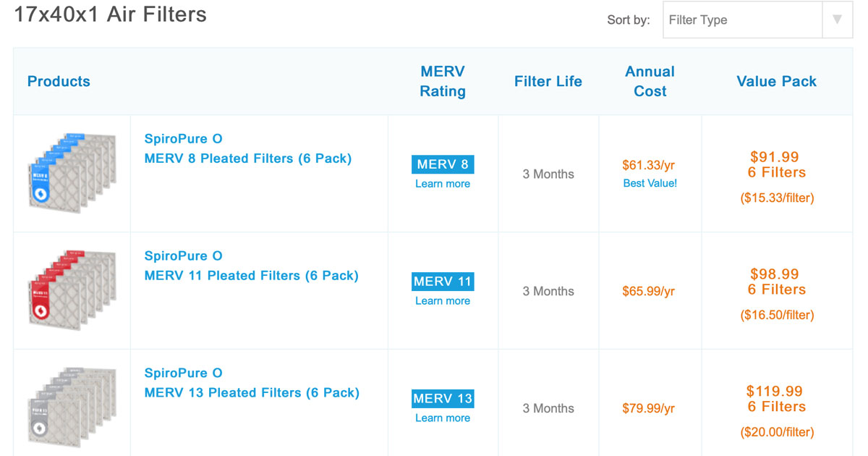The width and height of the screenshot is (868, 456).
Task: Click Learn more under MERV 13
Action: tap(443, 418)
